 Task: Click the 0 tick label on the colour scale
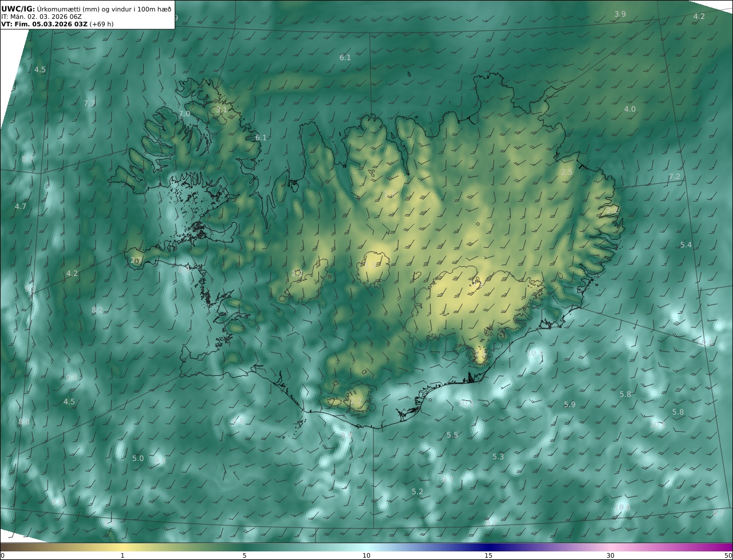pyautogui.click(x=2, y=555)
